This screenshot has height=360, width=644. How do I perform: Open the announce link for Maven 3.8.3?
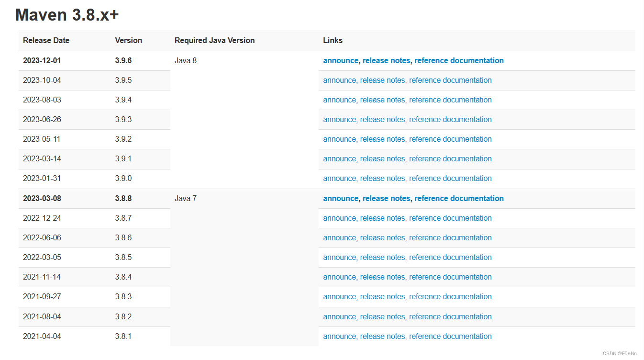tap(340, 296)
